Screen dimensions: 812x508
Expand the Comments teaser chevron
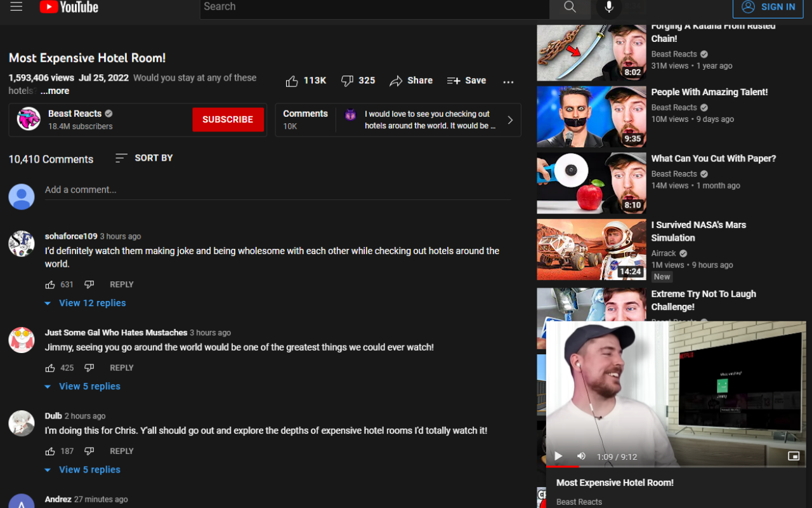[510, 120]
